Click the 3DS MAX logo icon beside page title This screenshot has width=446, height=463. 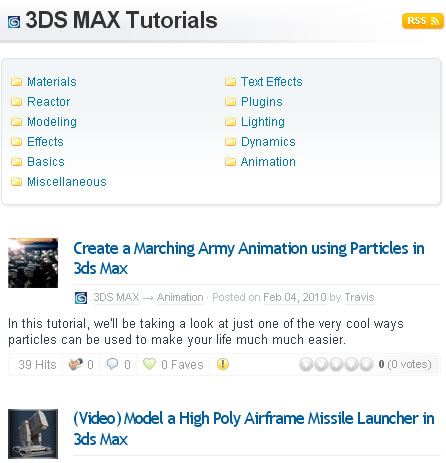pos(14,22)
